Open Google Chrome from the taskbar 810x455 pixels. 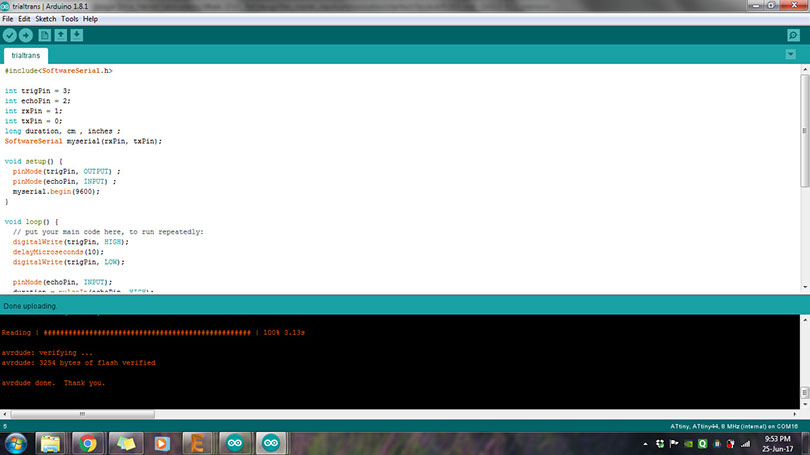[88, 444]
